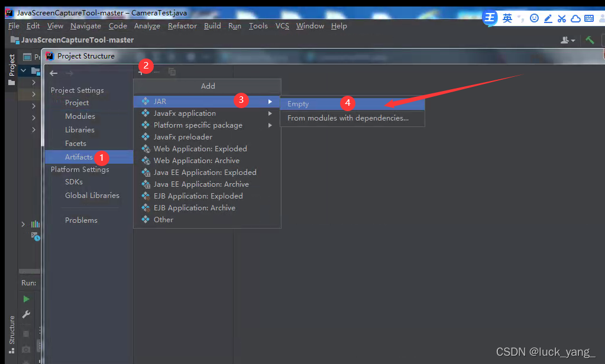Image resolution: width=605 pixels, height=364 pixels.
Task: Choose Java EE Application: Exploded
Action: pos(207,173)
